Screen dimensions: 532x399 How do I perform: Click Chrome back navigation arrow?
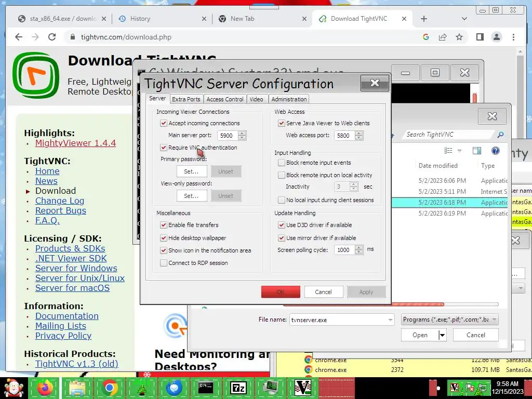[19, 37]
